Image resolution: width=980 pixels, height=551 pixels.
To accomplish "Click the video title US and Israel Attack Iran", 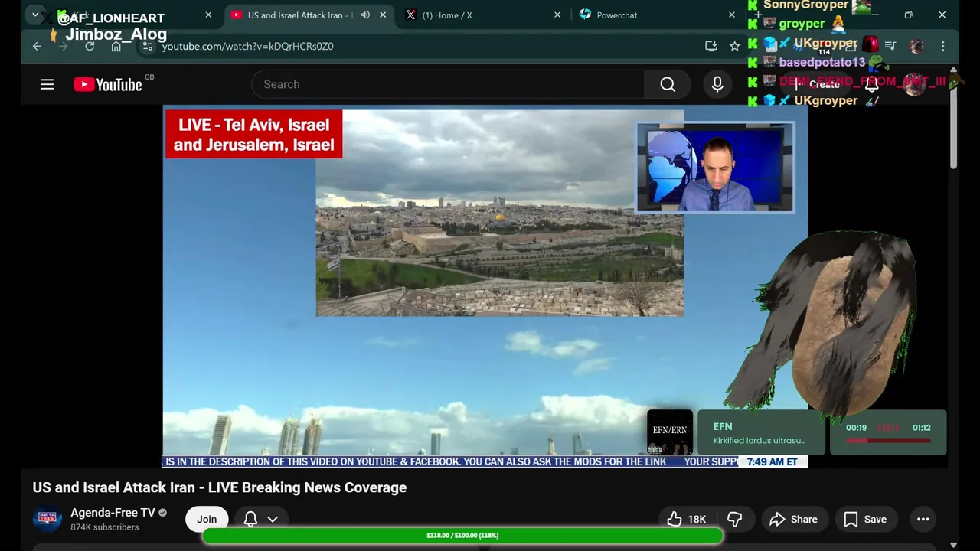I will [220, 487].
